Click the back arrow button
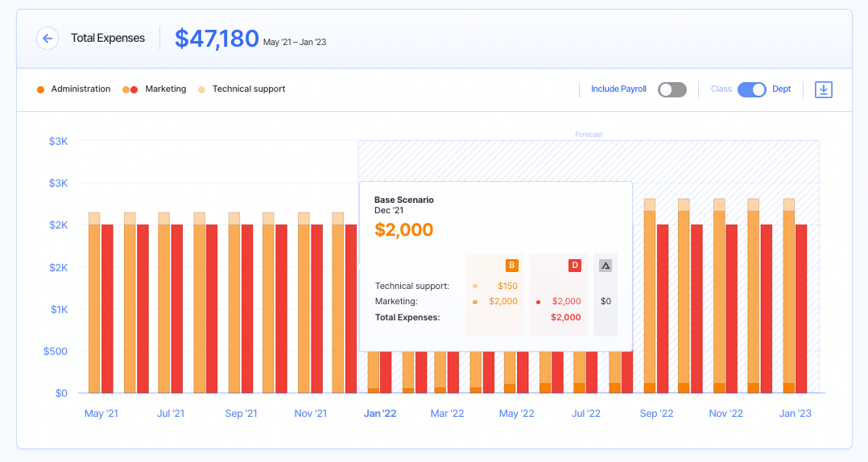 tap(48, 38)
